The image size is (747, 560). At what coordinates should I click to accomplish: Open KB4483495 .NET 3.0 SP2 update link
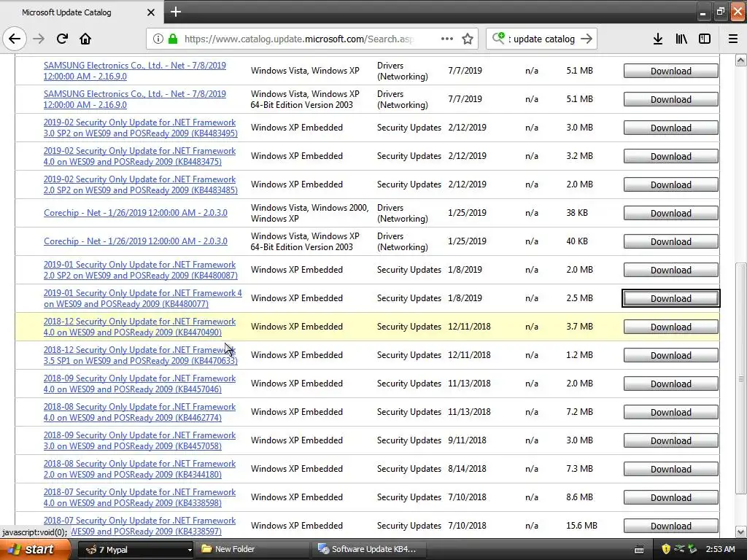pos(141,128)
